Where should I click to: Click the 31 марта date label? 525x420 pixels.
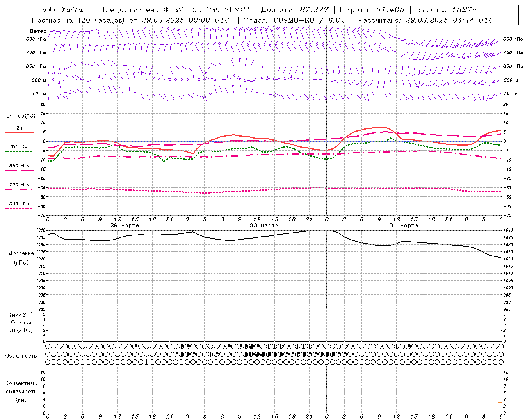(404, 226)
